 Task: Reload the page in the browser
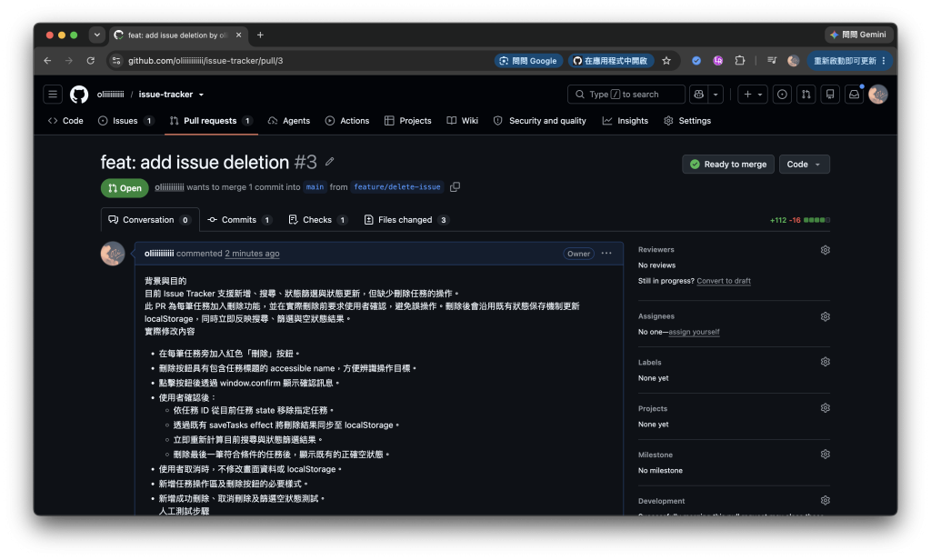tap(90, 61)
